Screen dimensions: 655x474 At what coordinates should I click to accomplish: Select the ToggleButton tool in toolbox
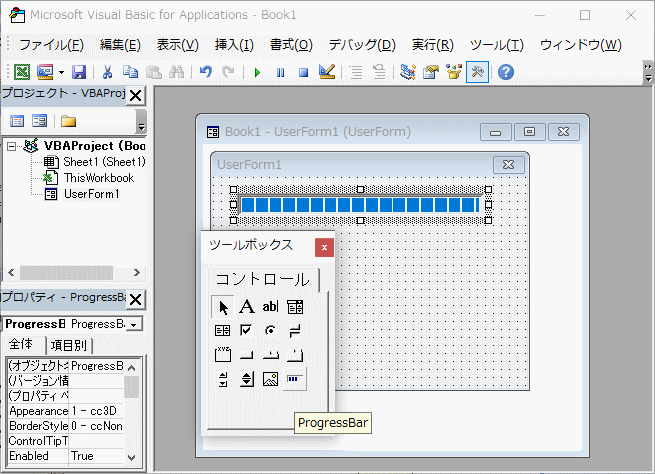tap(295, 331)
